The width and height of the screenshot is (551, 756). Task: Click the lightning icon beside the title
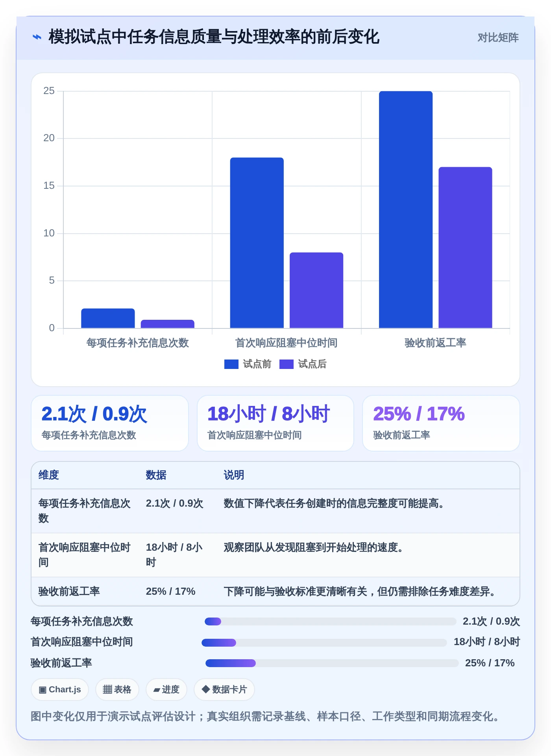[37, 37]
